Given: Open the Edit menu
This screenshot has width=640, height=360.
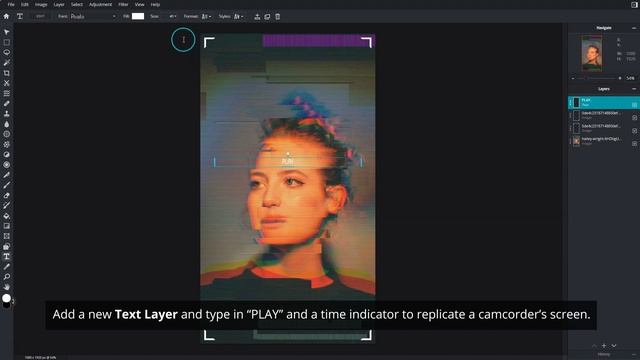Looking at the screenshot, I should tap(25, 4).
